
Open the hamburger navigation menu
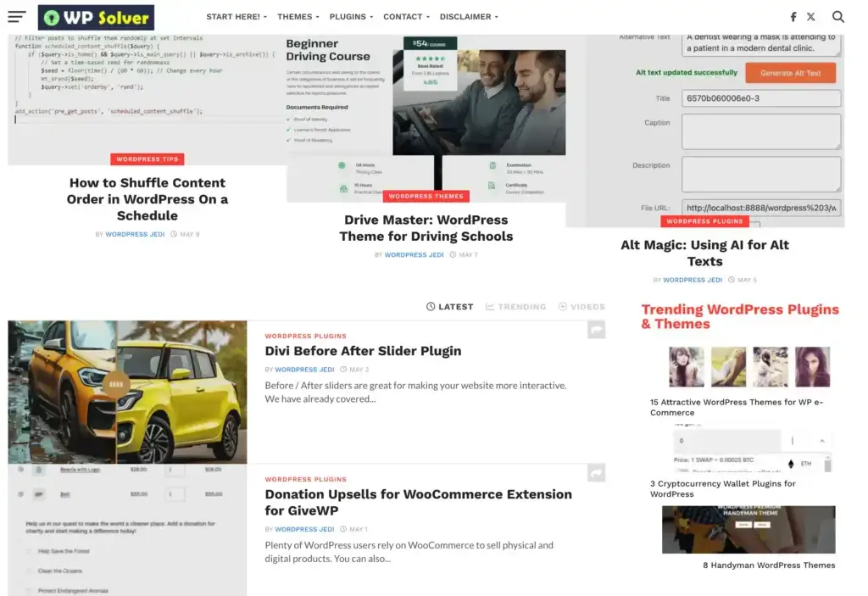point(16,16)
